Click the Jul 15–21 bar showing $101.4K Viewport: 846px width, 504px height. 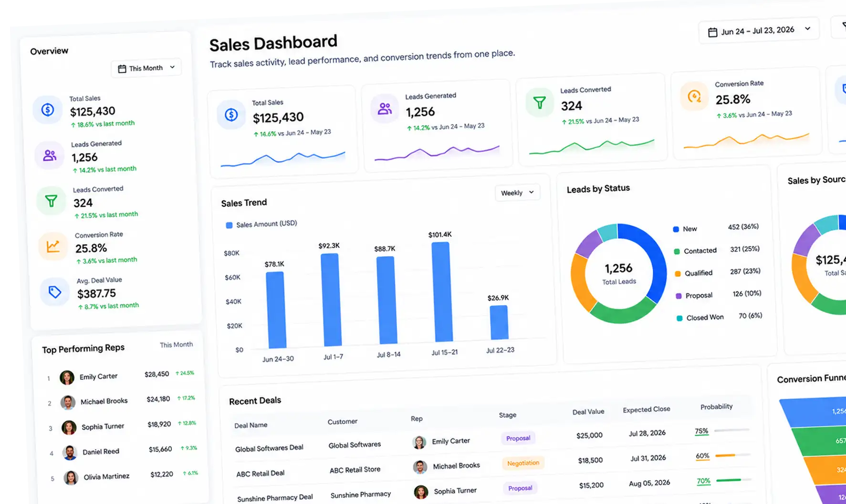(x=442, y=292)
